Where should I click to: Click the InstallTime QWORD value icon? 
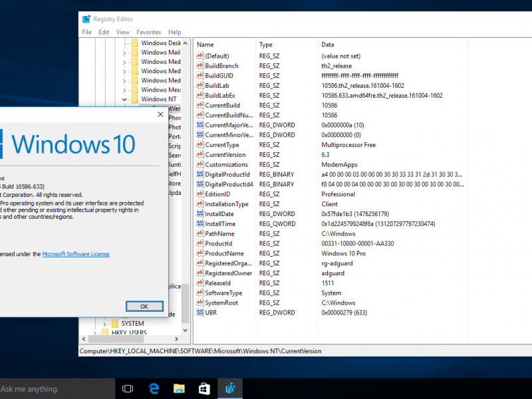pos(200,223)
